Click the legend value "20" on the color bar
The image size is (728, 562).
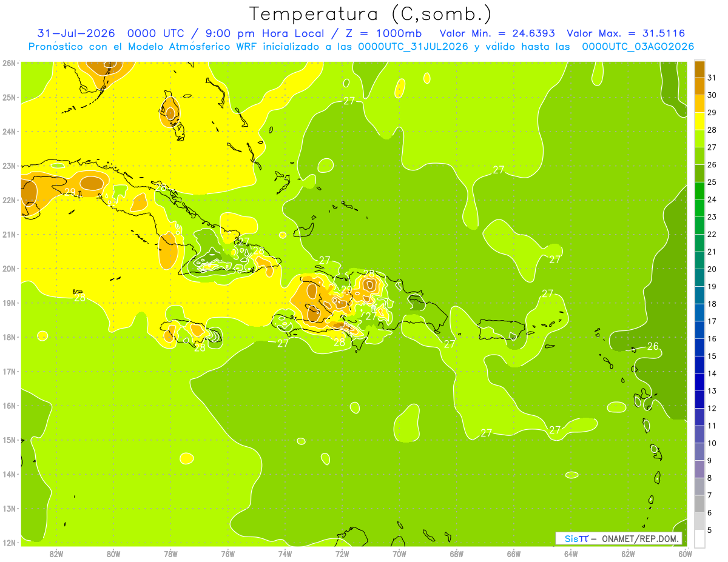712,269
